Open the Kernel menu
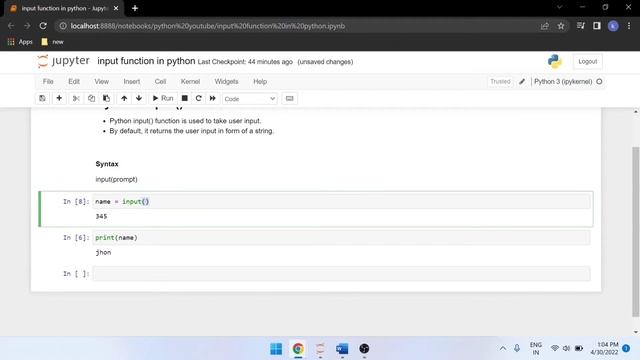Screen dimensions: 640x360 (x=190, y=82)
